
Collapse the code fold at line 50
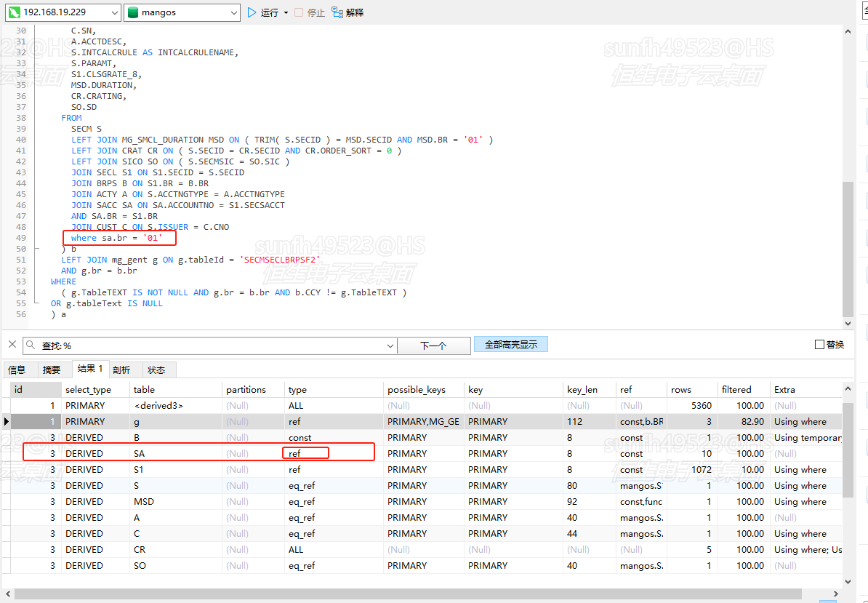pos(38,249)
